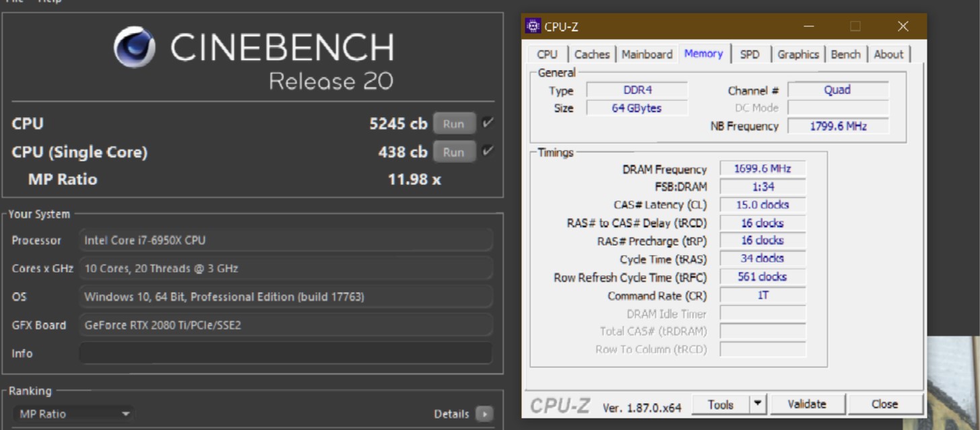Click the Cores x GHz field
Image resolution: width=980 pixels, height=430 pixels.
pyautogui.click(x=286, y=268)
